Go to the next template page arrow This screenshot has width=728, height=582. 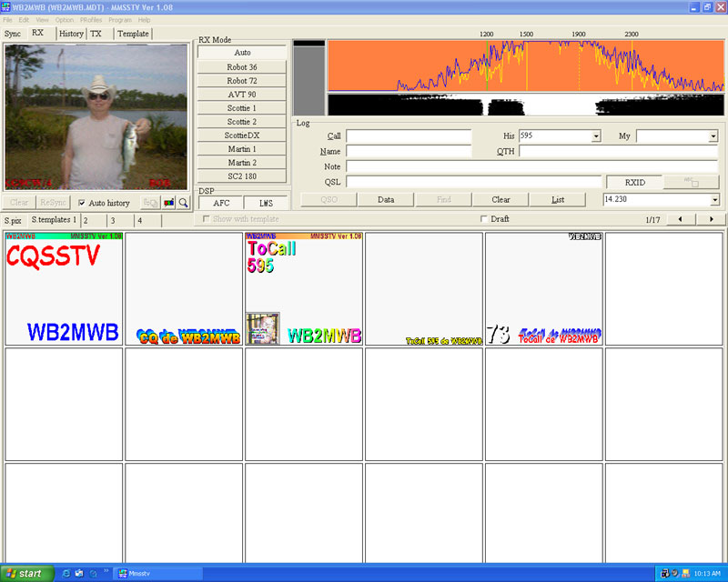coord(711,219)
